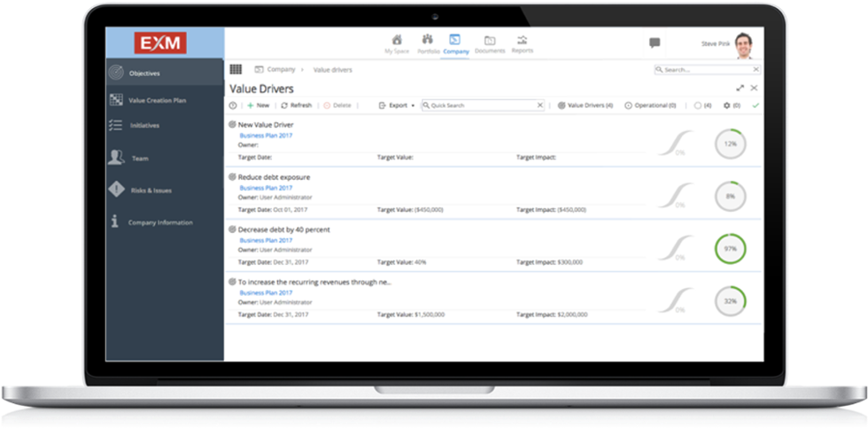Open 'To increase the recurring revenues' item
Image resolution: width=868 pixels, height=428 pixels.
tap(314, 282)
